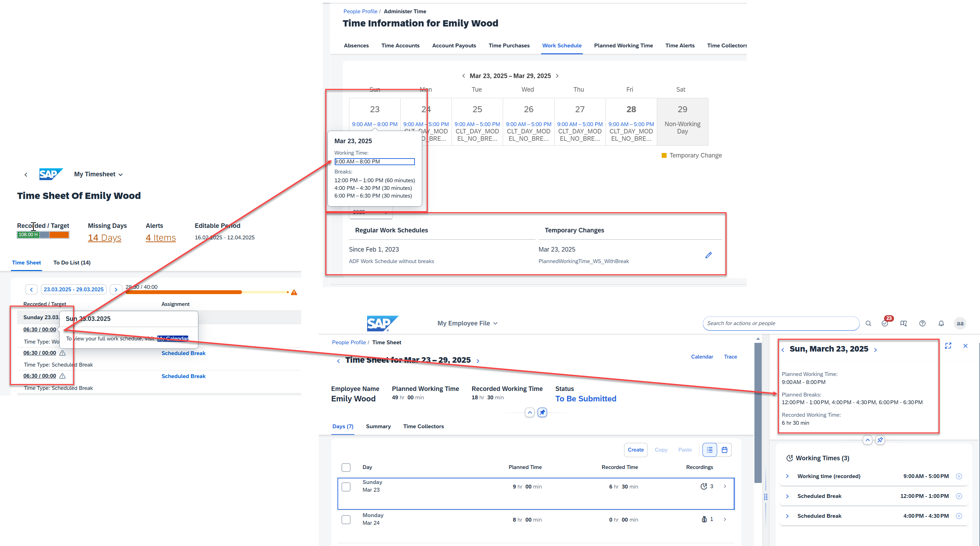980x546 pixels.
Task: Click warning icon beside first Scheduled Break row
Action: tap(62, 353)
